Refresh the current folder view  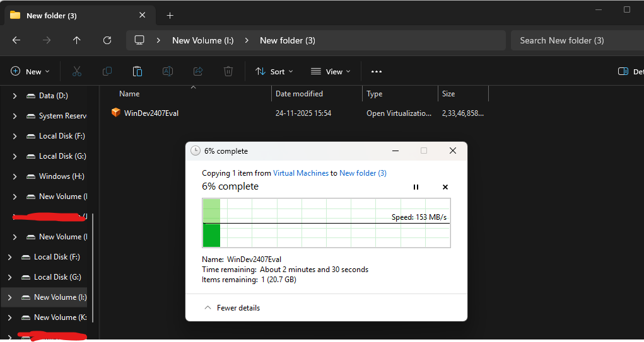pos(107,40)
